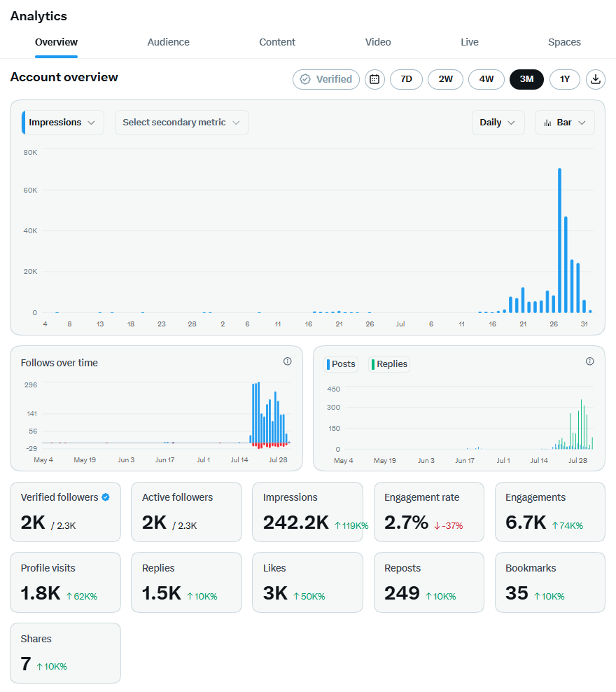Download the analytics data
The height and width of the screenshot is (692, 616).
tap(595, 79)
